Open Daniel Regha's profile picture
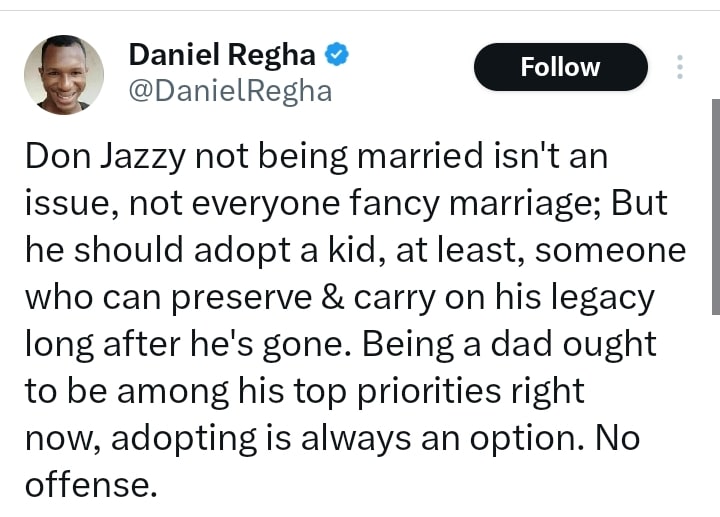The width and height of the screenshot is (720, 517). tap(64, 74)
